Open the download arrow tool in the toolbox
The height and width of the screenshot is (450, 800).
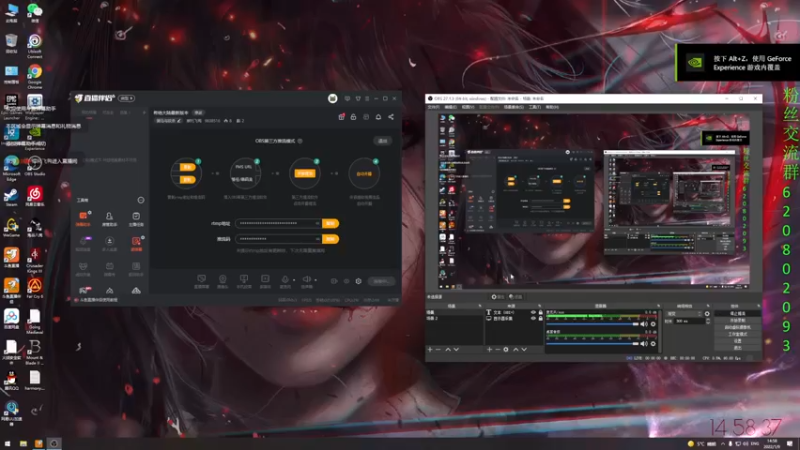109,243
